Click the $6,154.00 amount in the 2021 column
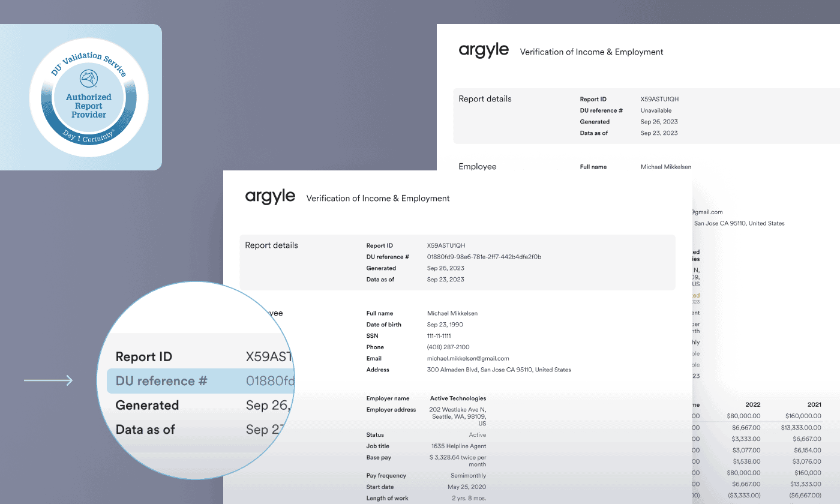Screen dimensions: 840x504 807,451
